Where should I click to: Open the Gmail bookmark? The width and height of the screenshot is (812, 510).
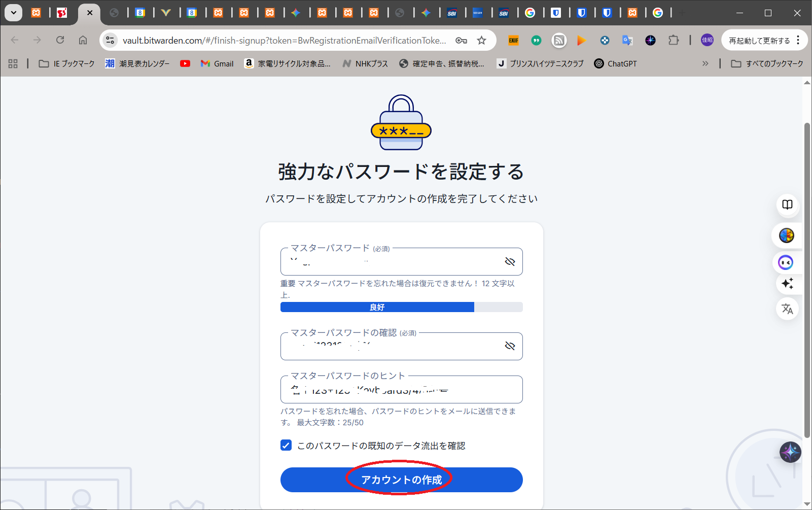coord(217,63)
